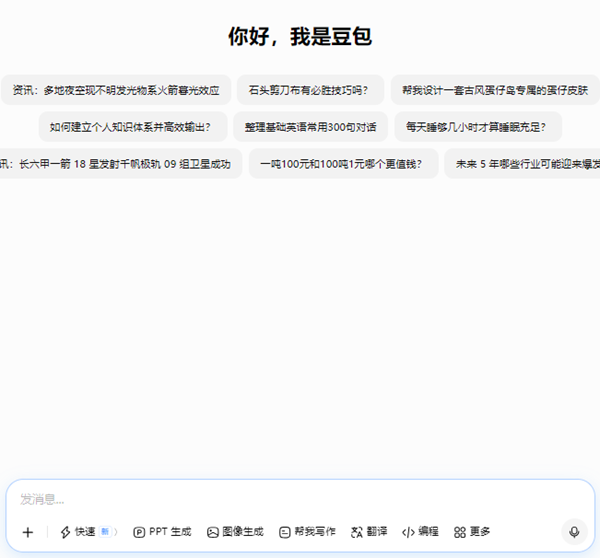Pick suggestion 未来 5 年哪些行业
The height and width of the screenshot is (558, 600).
click(522, 164)
